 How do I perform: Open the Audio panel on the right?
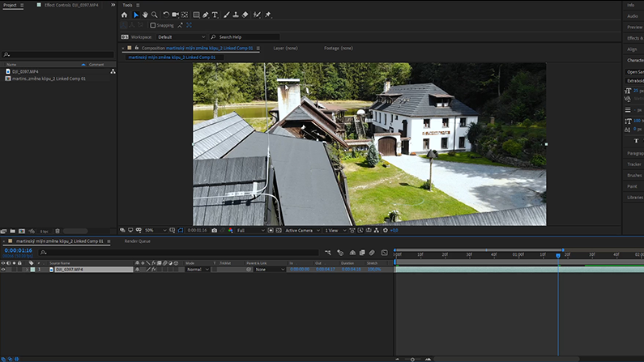pyautogui.click(x=633, y=16)
